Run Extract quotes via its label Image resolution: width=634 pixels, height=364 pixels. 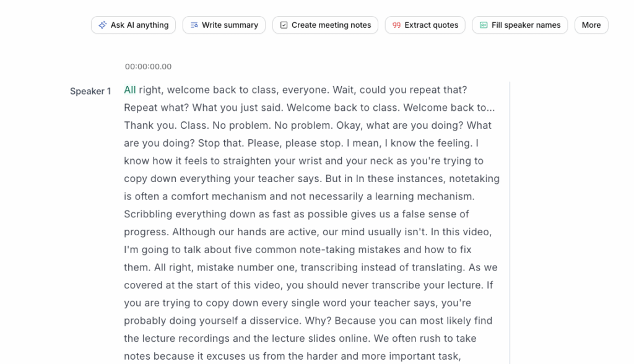pos(431,25)
